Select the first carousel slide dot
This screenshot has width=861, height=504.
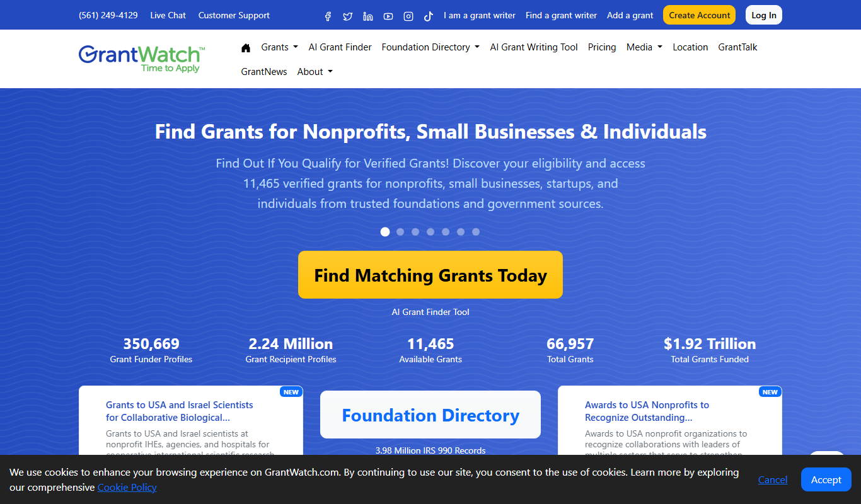coord(385,232)
